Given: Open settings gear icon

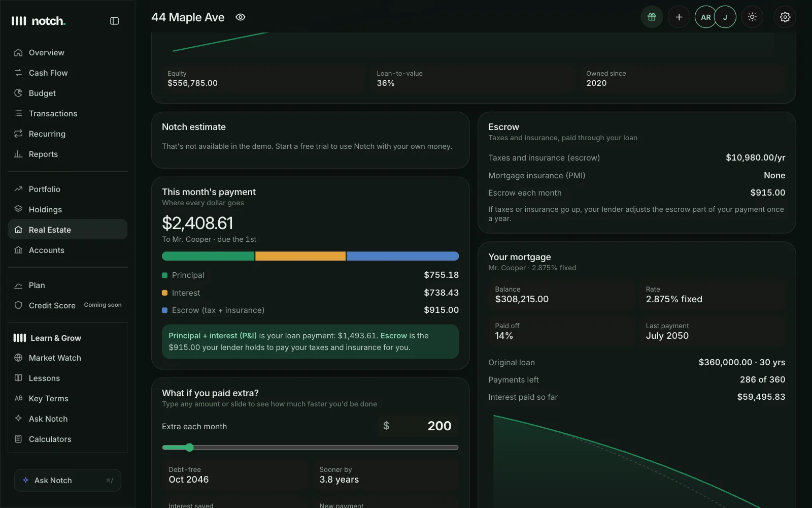Looking at the screenshot, I should coord(785,17).
